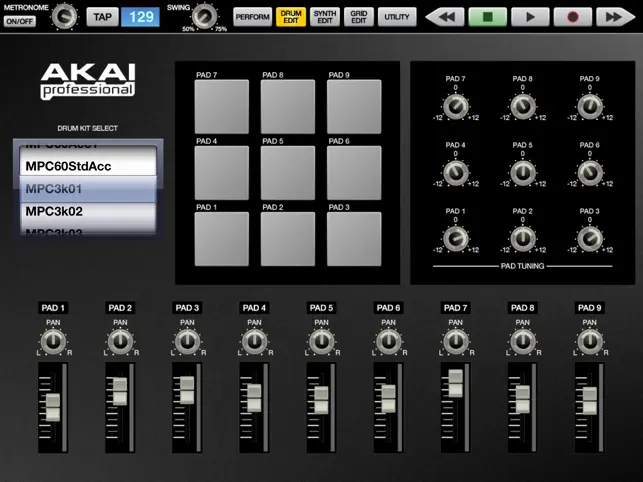Screen dimensions: 643x482
Task: Trigger drum PAD 7
Action: (221, 107)
